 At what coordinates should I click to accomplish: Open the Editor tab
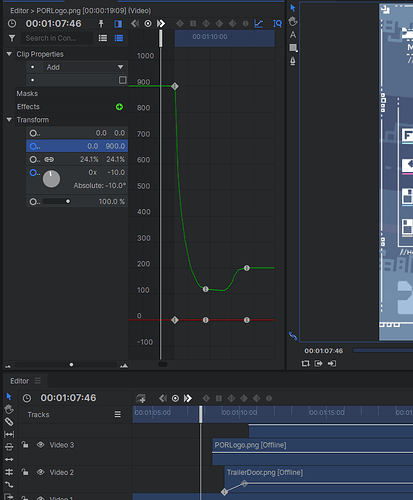19,381
